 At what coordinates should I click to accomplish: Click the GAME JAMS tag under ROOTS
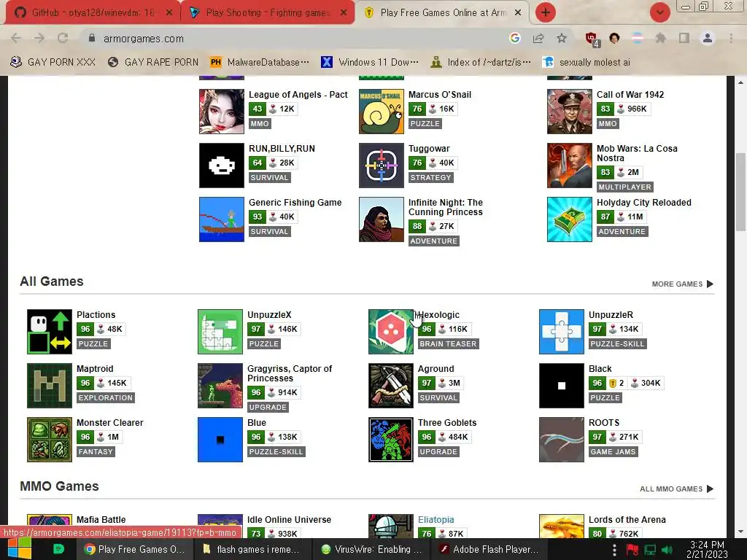point(613,451)
